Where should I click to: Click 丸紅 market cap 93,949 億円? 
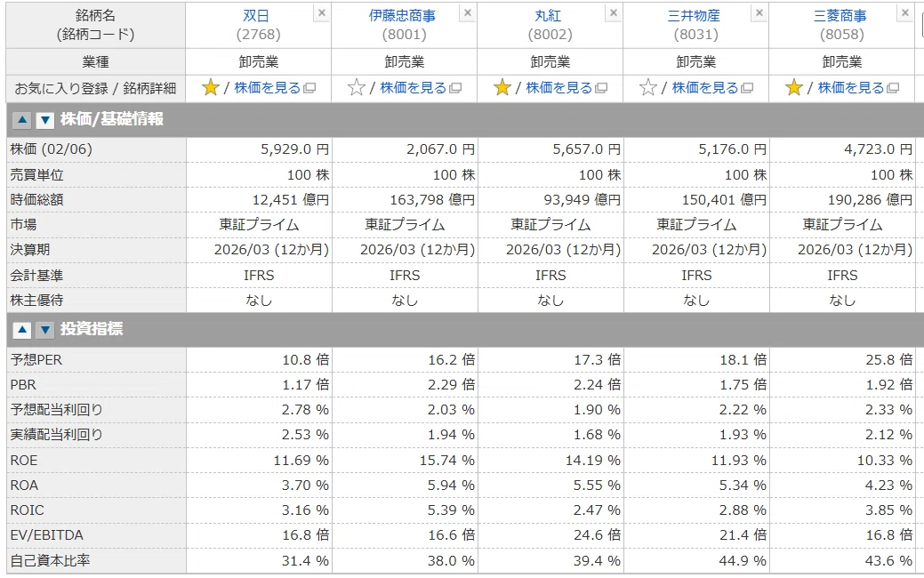point(583,200)
